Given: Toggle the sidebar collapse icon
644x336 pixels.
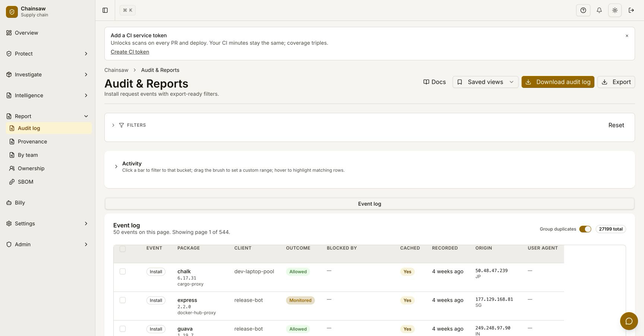Looking at the screenshot, I should [x=105, y=10].
